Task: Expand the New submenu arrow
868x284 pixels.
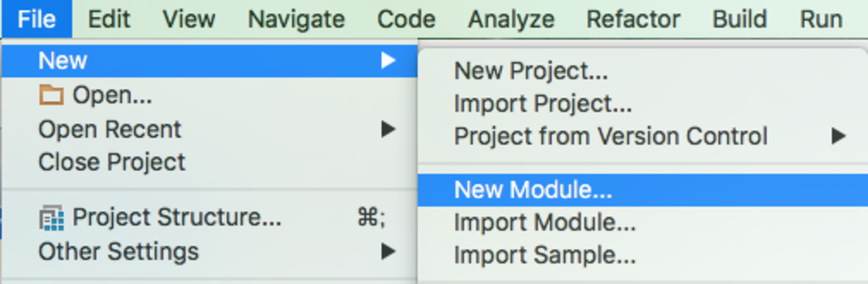Action: [x=388, y=61]
